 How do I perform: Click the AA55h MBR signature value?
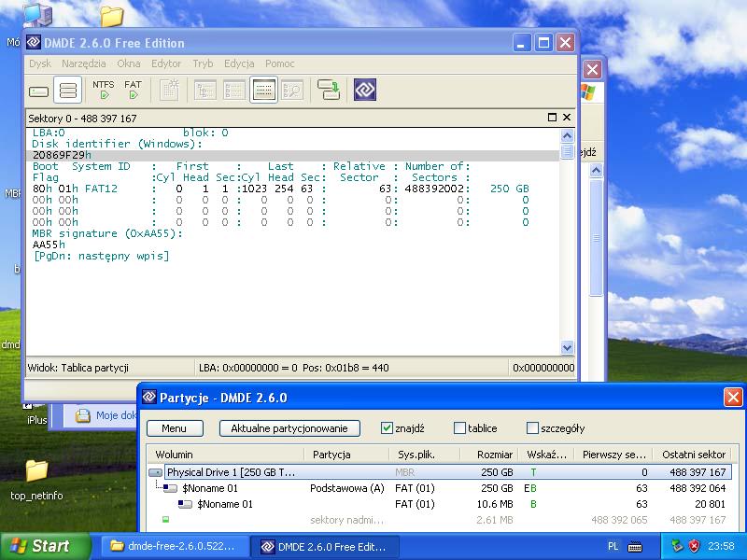49,245
